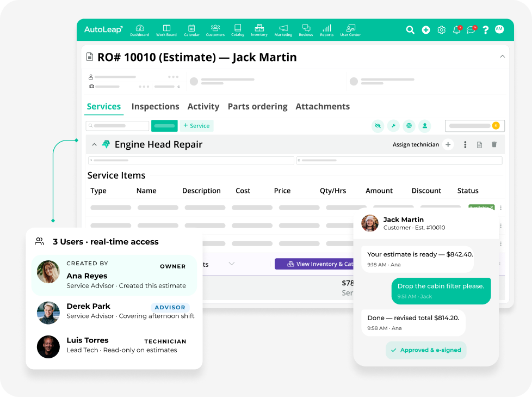This screenshot has width=532, height=397.
Task: Open the Dashboard nav icon
Action: [140, 30]
